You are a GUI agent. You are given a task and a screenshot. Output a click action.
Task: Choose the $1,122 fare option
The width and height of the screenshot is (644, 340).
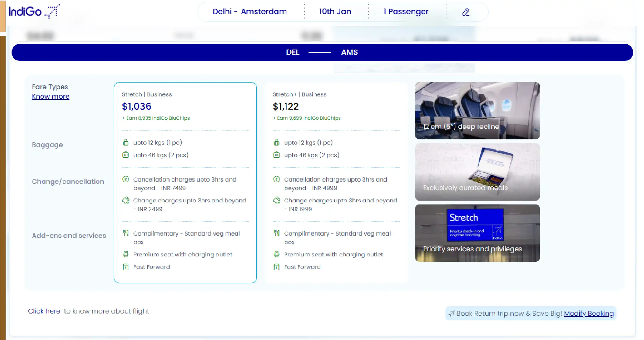click(285, 106)
